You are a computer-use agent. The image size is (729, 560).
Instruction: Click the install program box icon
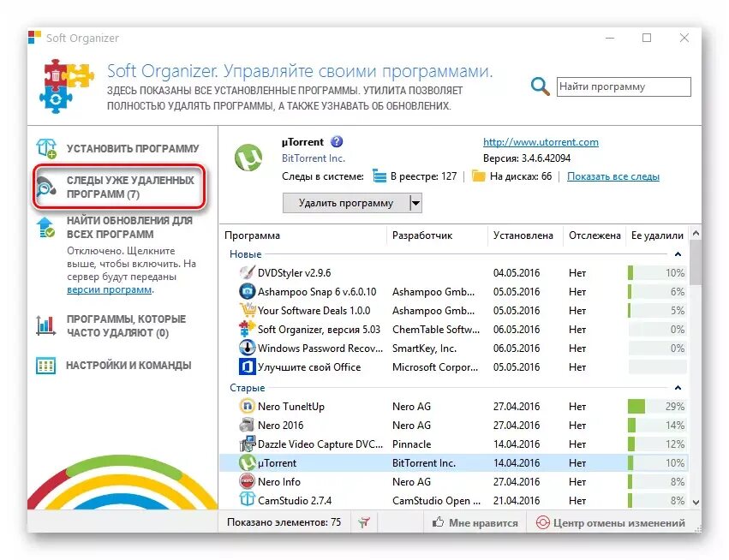[46, 149]
